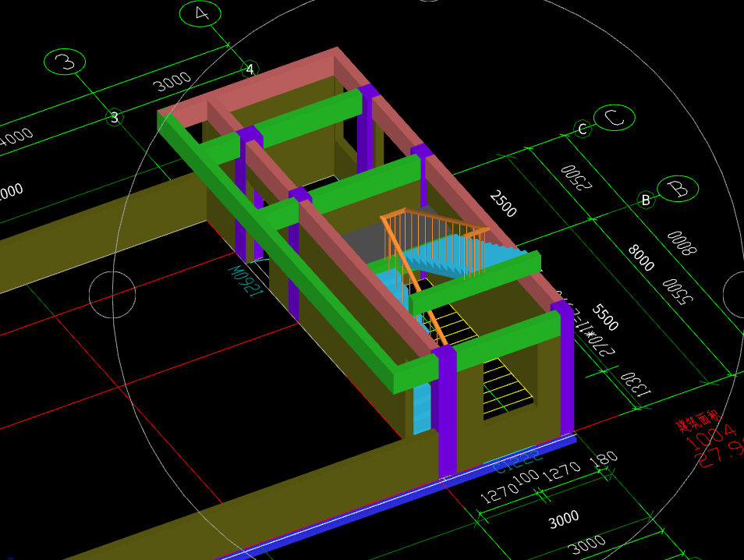Pick the small hexagon axis marker B

pyautogui.click(x=646, y=200)
